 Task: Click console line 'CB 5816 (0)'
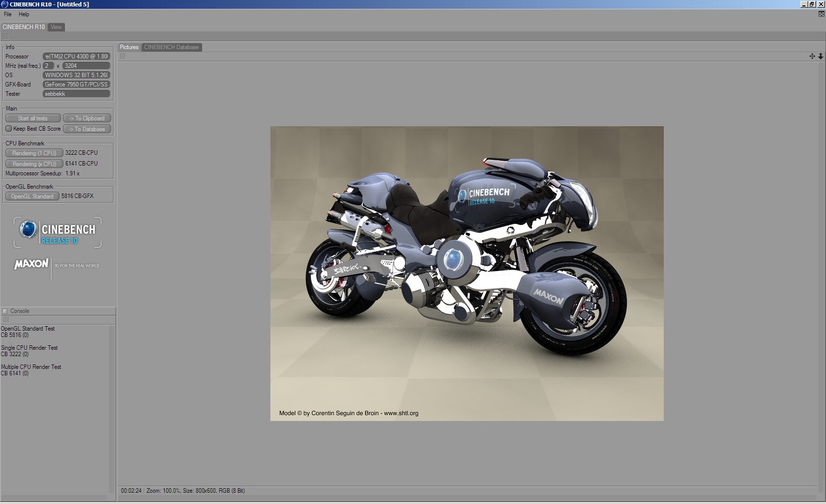15,335
